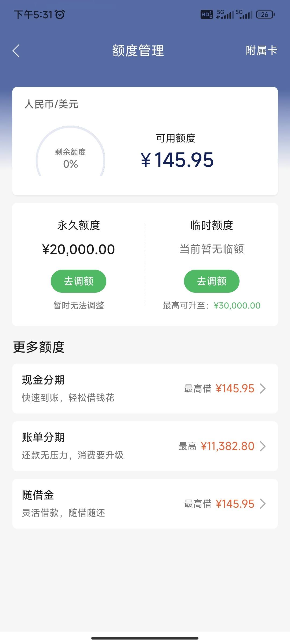Tap the 剩余额度 circular progress gauge

pyautogui.click(x=70, y=151)
